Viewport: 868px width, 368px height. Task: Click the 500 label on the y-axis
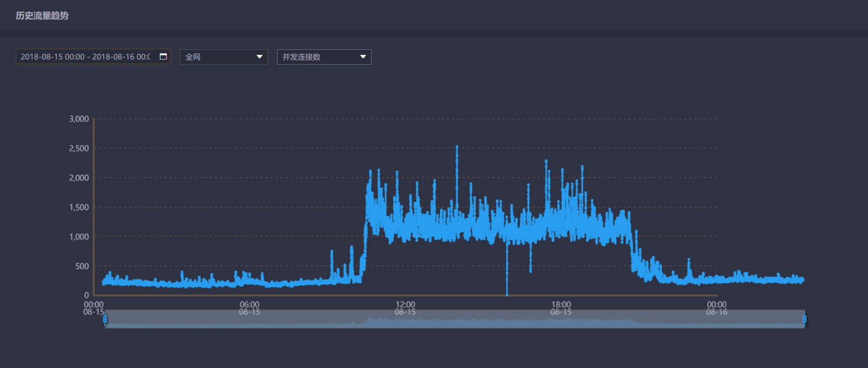click(82, 266)
